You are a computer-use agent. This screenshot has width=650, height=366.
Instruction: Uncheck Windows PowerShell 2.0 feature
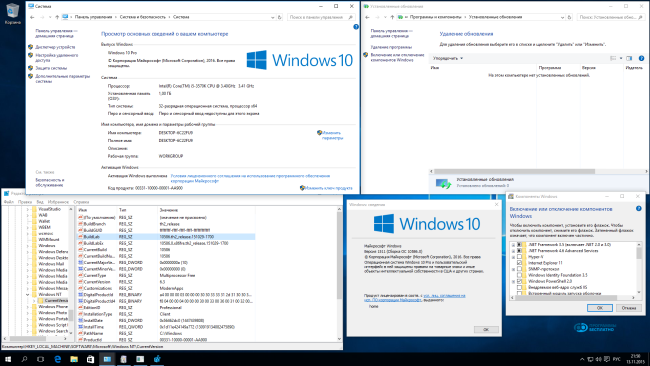(519, 281)
